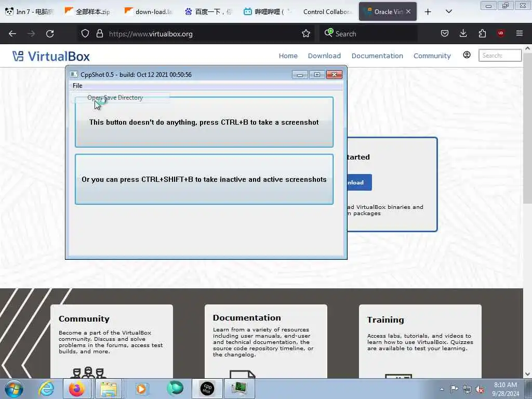Screen dimensions: 532x399
Task: Click the scrollbar down arrow
Action: tap(527, 374)
